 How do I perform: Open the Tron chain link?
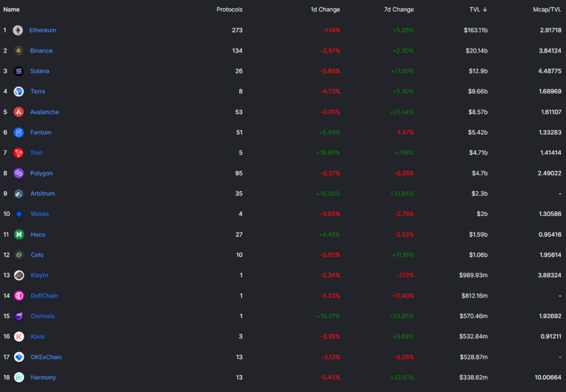click(36, 153)
